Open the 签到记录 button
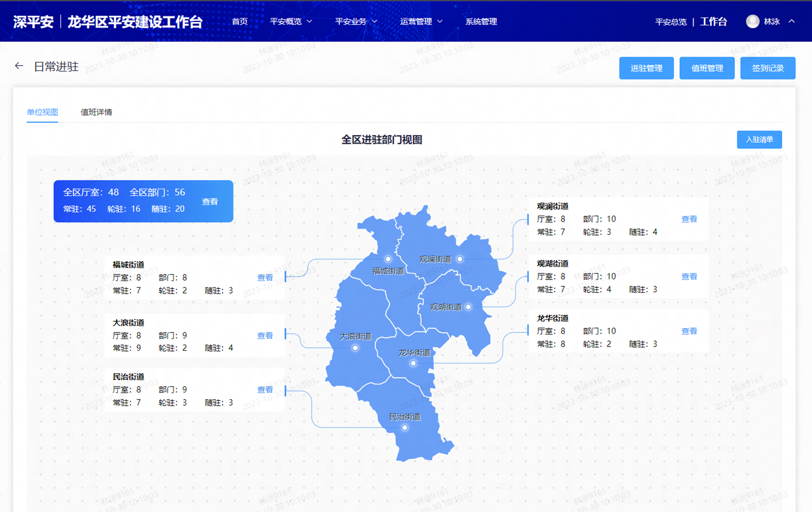The height and width of the screenshot is (512, 812). click(767, 68)
